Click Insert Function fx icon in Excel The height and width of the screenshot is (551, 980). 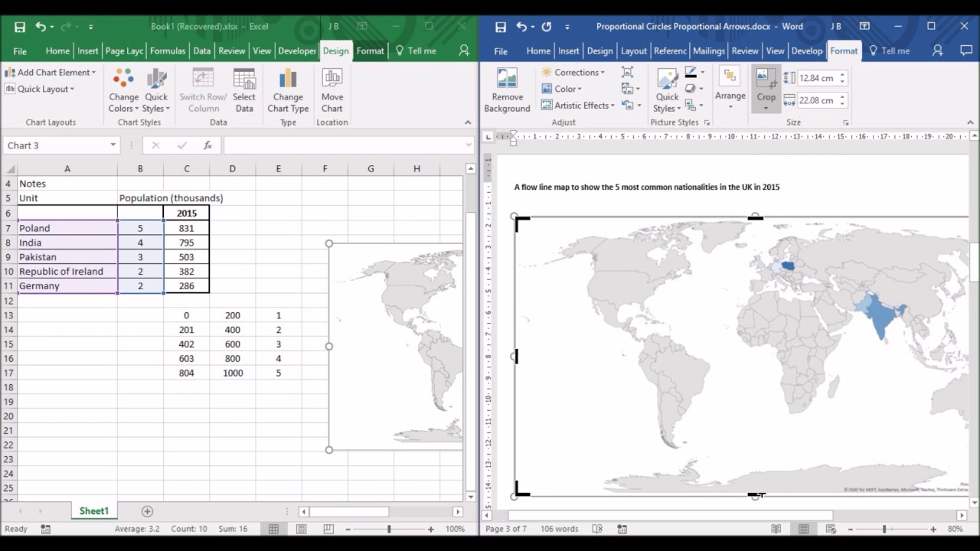pos(207,145)
